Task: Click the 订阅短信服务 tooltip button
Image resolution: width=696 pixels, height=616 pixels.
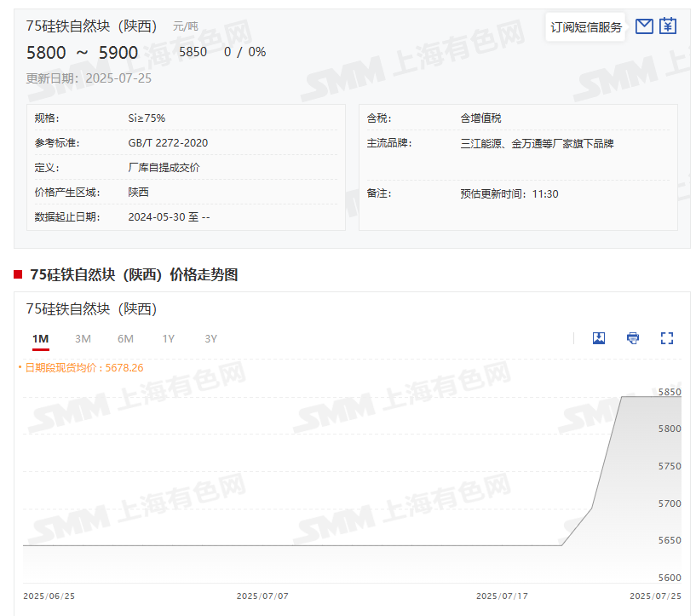Action: pyautogui.click(x=586, y=27)
